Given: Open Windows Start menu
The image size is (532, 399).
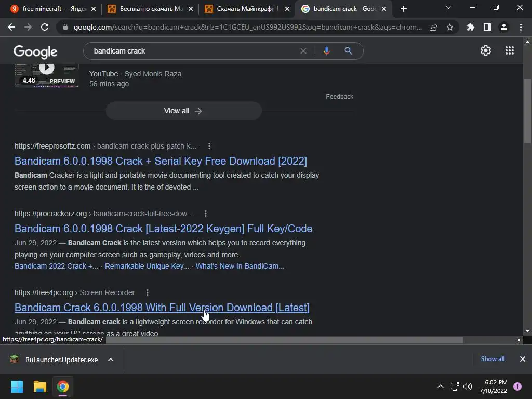Looking at the screenshot, I should [x=17, y=387].
